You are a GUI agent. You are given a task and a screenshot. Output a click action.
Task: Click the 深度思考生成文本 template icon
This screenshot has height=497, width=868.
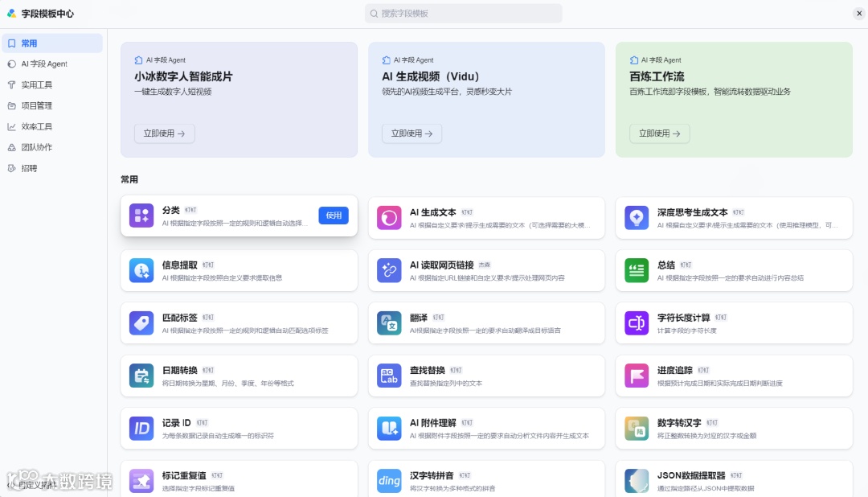coord(636,218)
